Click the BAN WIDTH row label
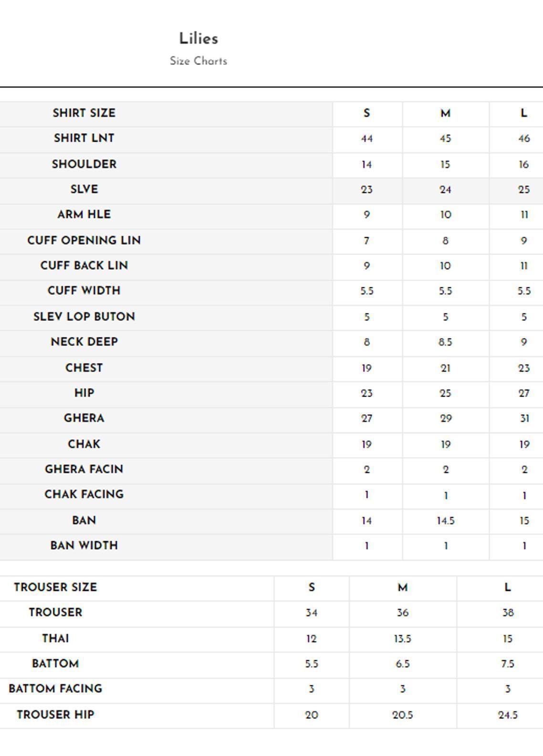The width and height of the screenshot is (543, 756). [x=84, y=546]
